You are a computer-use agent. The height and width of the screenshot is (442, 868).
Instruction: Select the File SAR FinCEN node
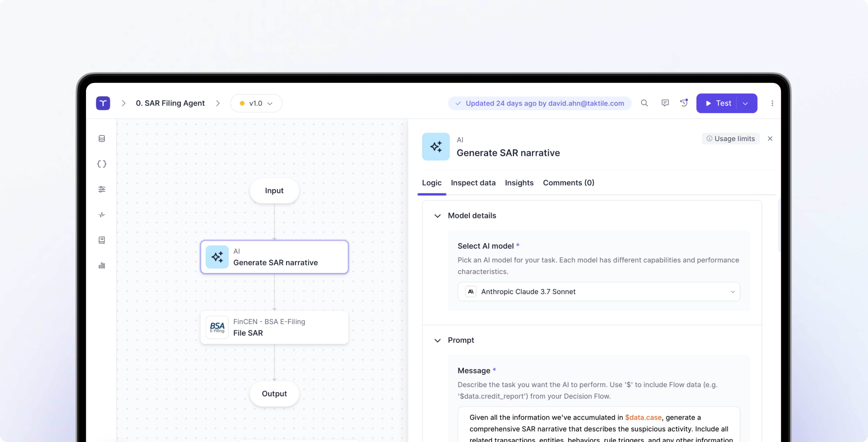[274, 327]
